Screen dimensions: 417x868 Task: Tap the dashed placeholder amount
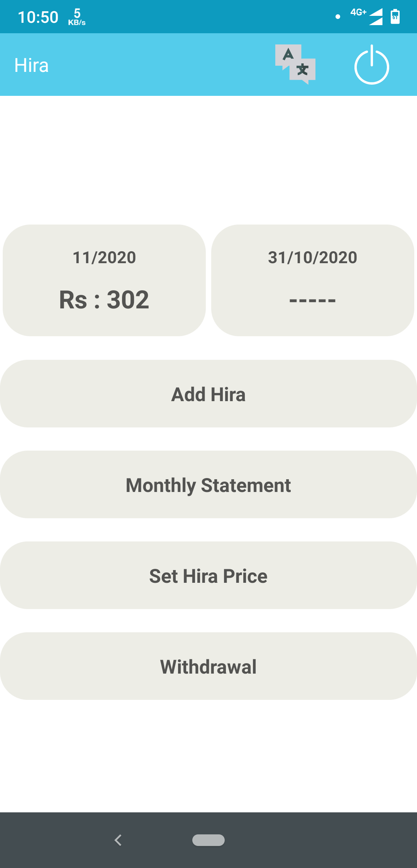(313, 300)
